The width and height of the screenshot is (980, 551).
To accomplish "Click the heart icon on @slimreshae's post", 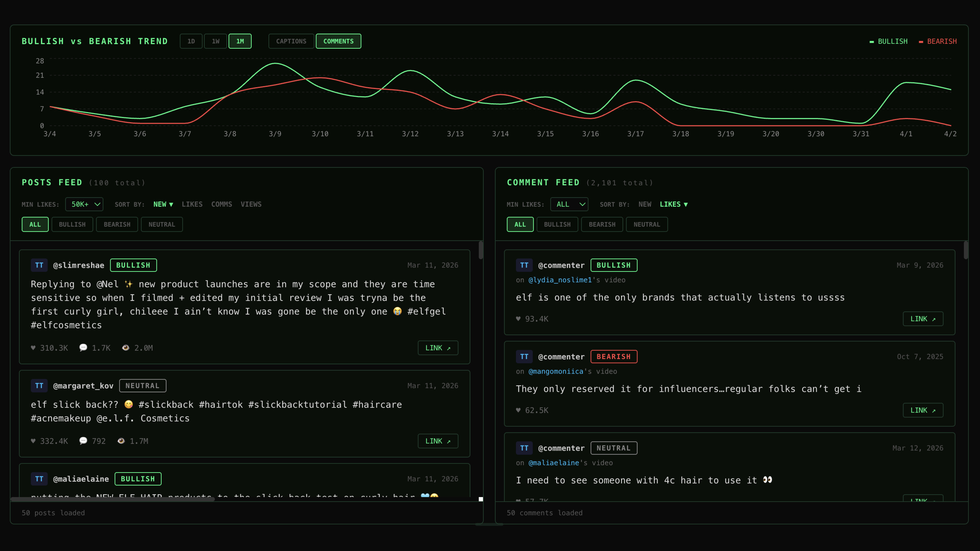I will (34, 347).
